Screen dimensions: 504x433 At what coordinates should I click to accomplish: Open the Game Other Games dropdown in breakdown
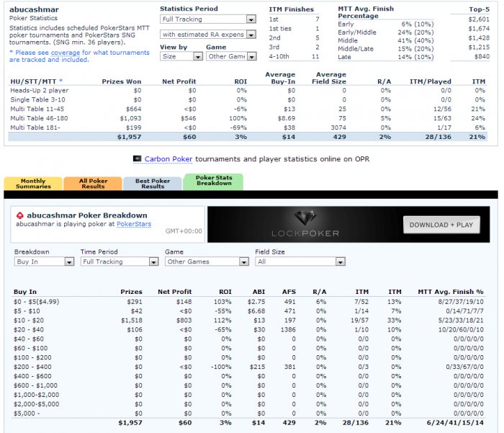coord(207,262)
